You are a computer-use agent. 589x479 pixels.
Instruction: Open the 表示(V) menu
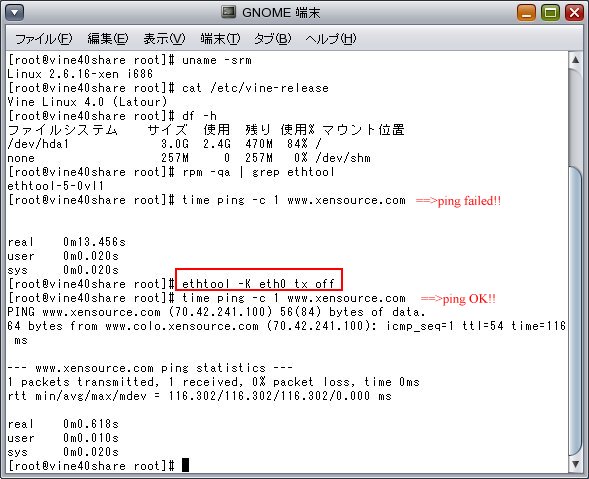(x=164, y=39)
